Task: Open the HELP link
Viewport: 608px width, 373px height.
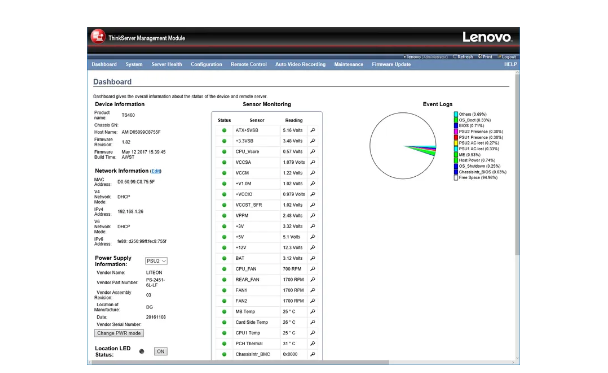Action: tap(511, 64)
